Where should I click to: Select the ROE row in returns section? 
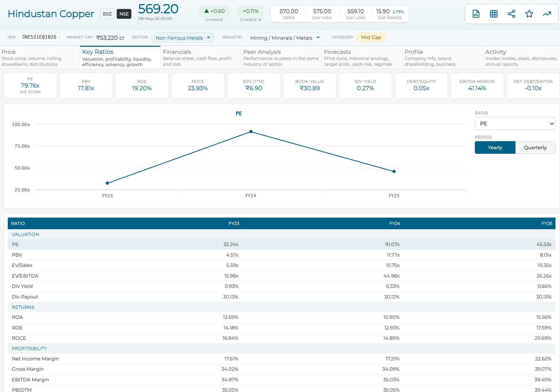coord(282,328)
